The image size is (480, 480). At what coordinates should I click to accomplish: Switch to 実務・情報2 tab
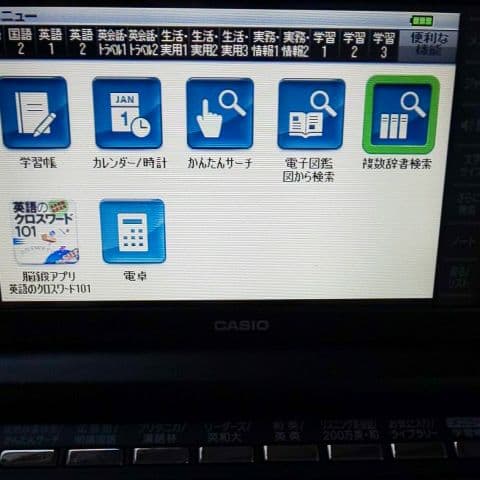pyautogui.click(x=296, y=45)
